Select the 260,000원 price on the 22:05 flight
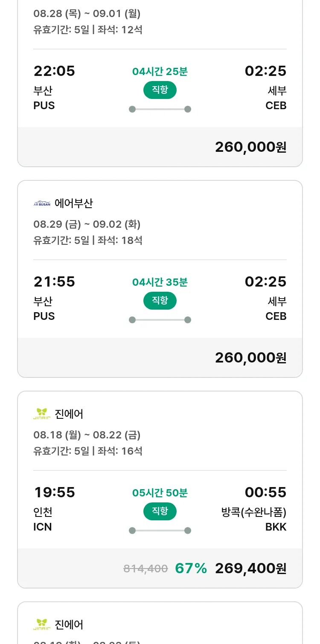 250,147
